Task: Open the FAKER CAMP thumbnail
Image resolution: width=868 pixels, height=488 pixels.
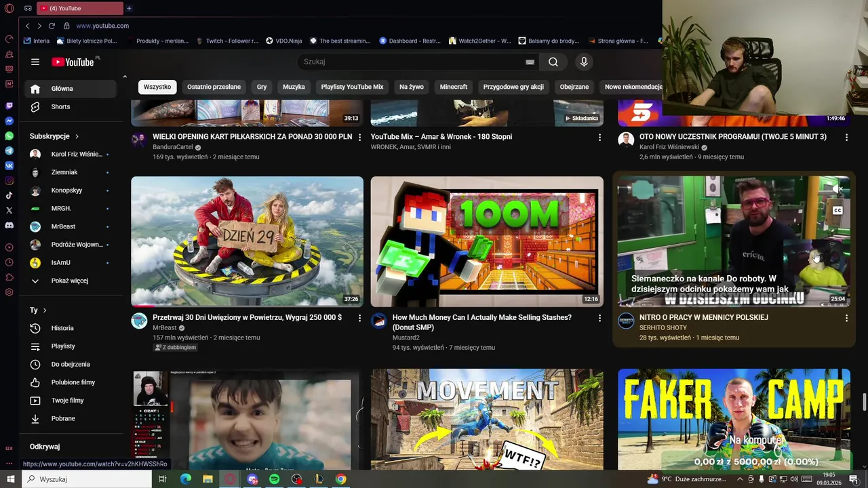Action: tap(734, 419)
